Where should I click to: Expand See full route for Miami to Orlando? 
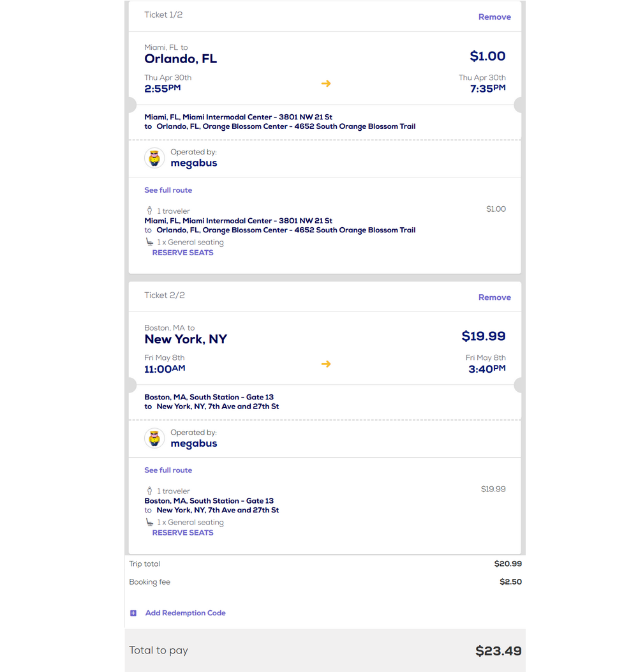168,190
